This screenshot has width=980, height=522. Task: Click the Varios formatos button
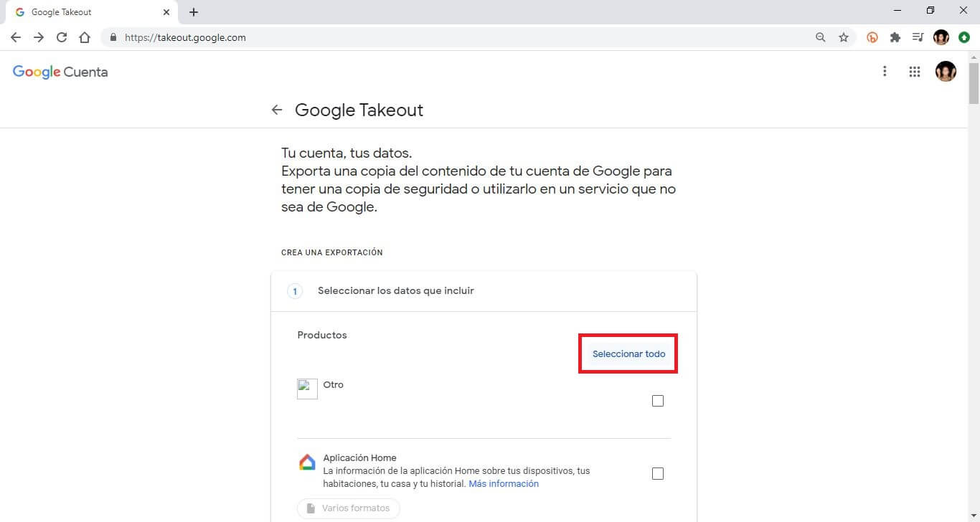tap(349, 508)
